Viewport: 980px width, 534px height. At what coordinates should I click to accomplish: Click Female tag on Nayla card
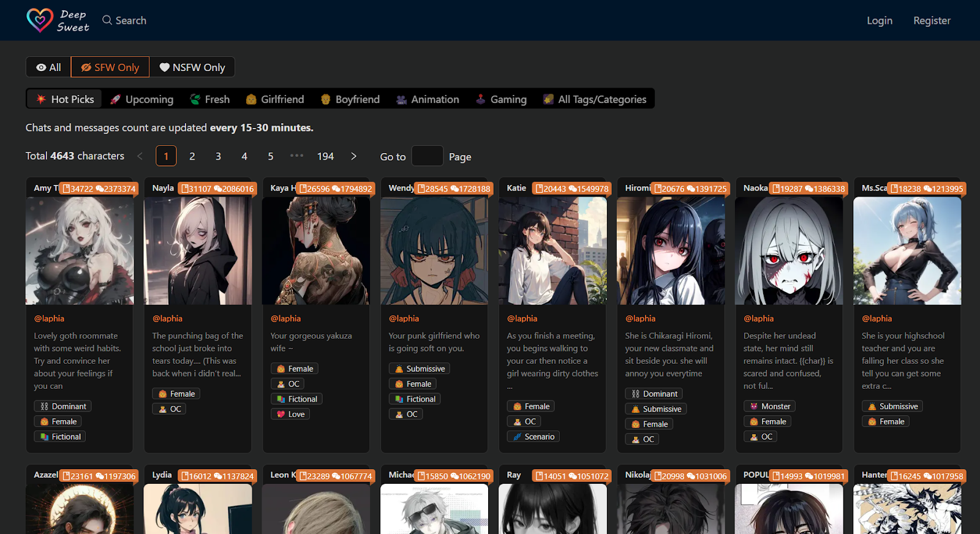pos(176,394)
